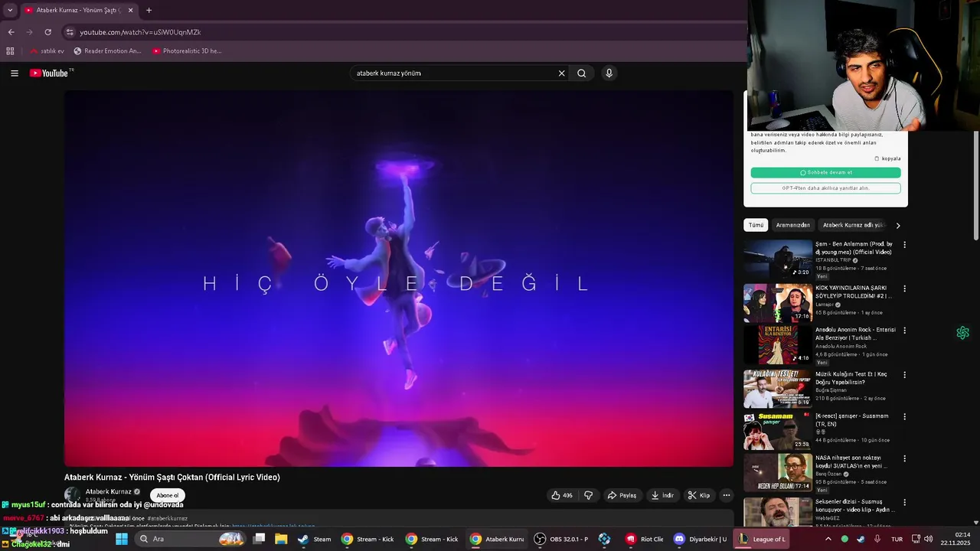Click GPT-4 smarter answers button
Image resolution: width=980 pixels, height=551 pixels.
point(825,188)
